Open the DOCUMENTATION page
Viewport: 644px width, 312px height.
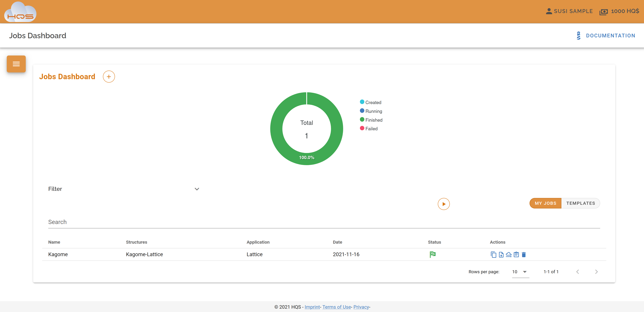611,36
